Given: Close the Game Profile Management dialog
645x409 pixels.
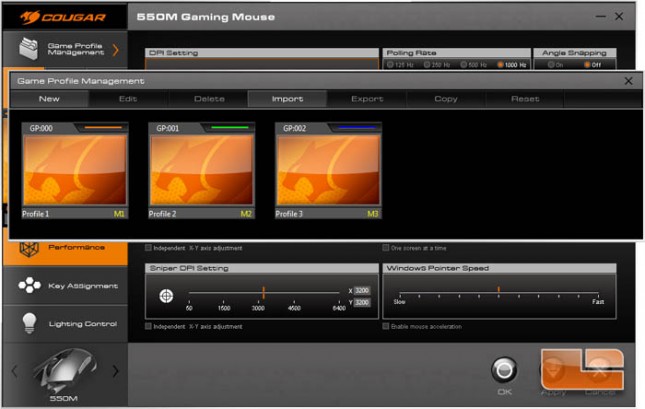Looking at the screenshot, I should tap(629, 81).
